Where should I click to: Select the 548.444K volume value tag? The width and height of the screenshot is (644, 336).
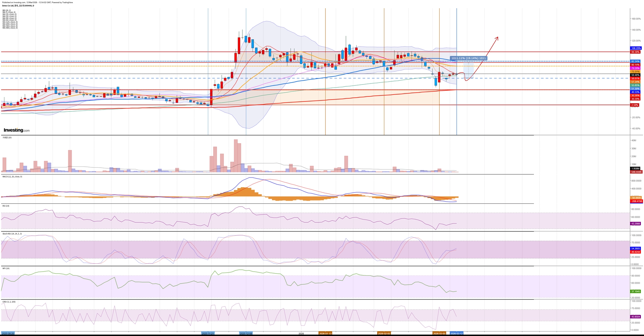pos(636,172)
